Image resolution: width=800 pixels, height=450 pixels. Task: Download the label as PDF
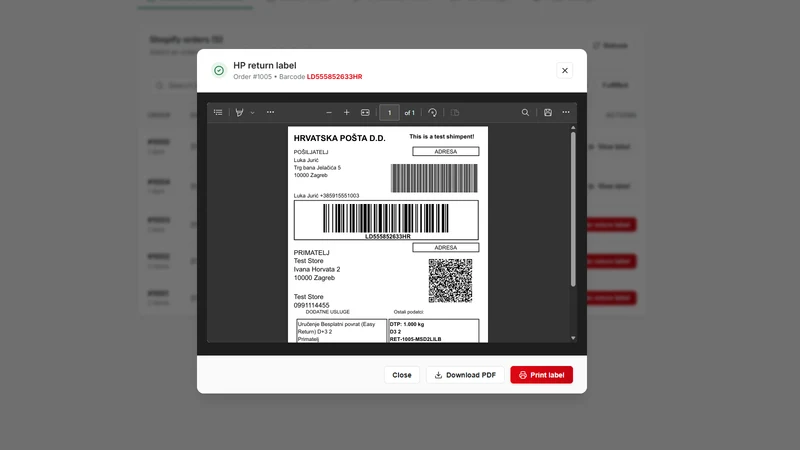465,375
